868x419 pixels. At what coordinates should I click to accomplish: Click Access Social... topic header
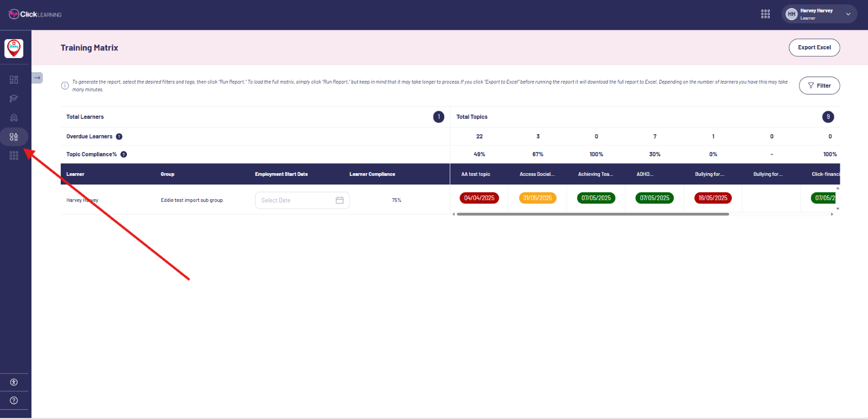537,174
